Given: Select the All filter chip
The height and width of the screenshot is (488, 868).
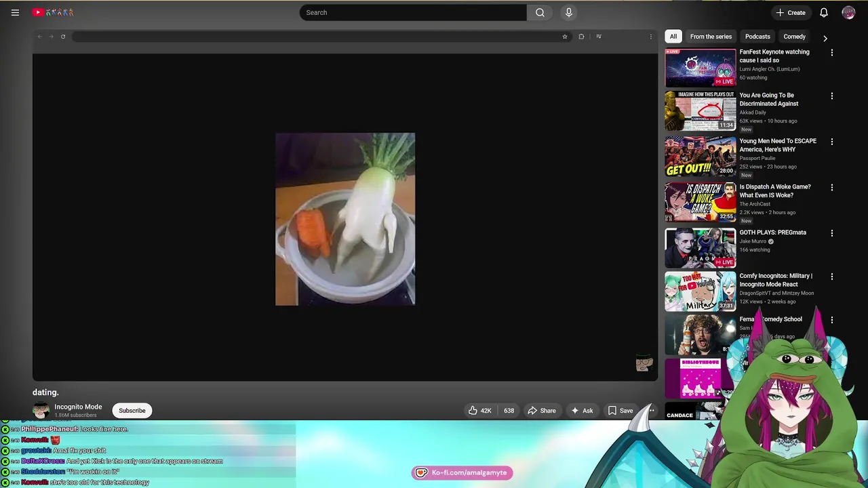Looking at the screenshot, I should tap(673, 37).
